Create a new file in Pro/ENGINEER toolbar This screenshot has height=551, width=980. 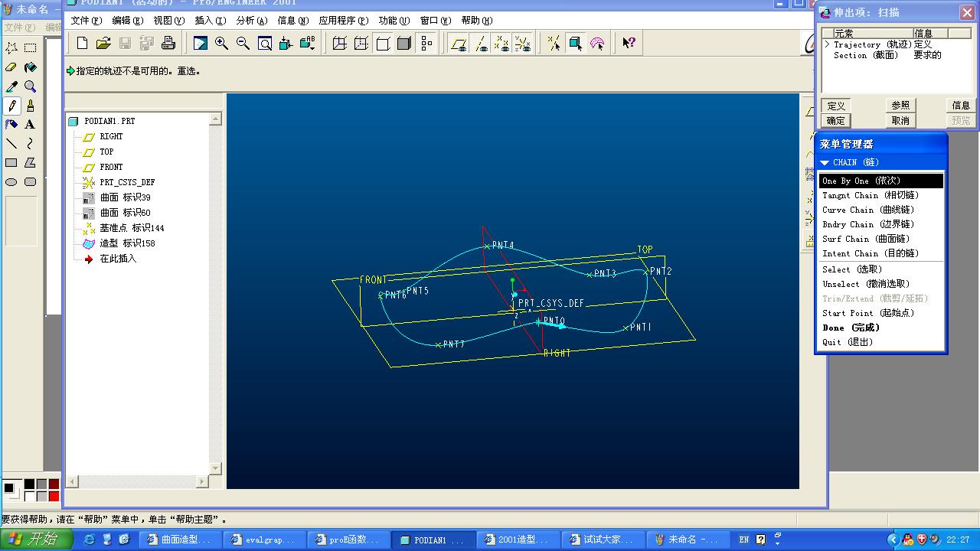83,43
